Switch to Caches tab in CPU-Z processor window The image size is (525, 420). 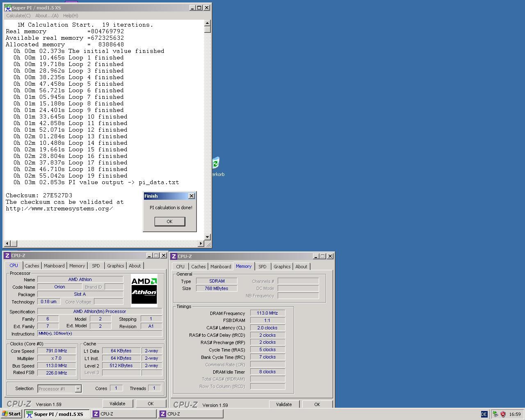coord(32,266)
